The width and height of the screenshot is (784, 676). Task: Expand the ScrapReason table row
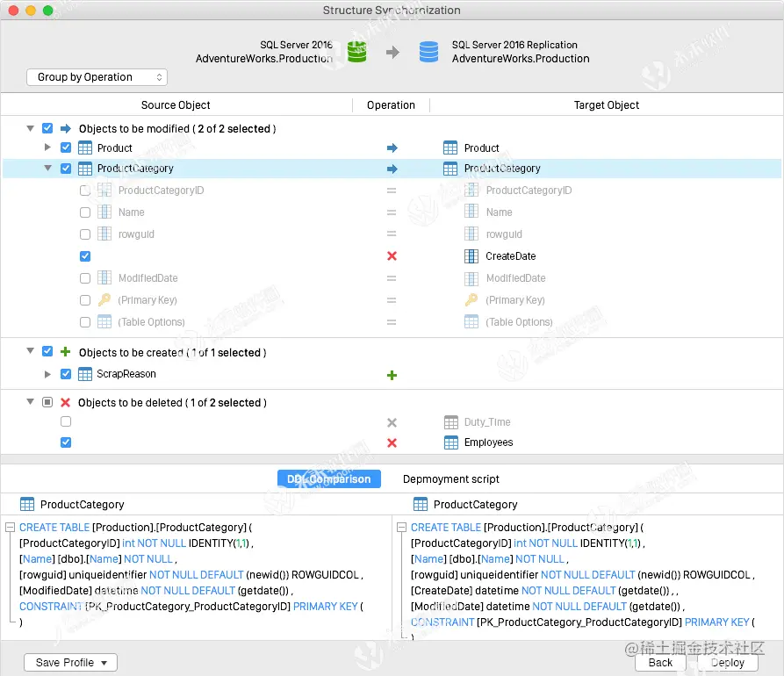pos(47,374)
